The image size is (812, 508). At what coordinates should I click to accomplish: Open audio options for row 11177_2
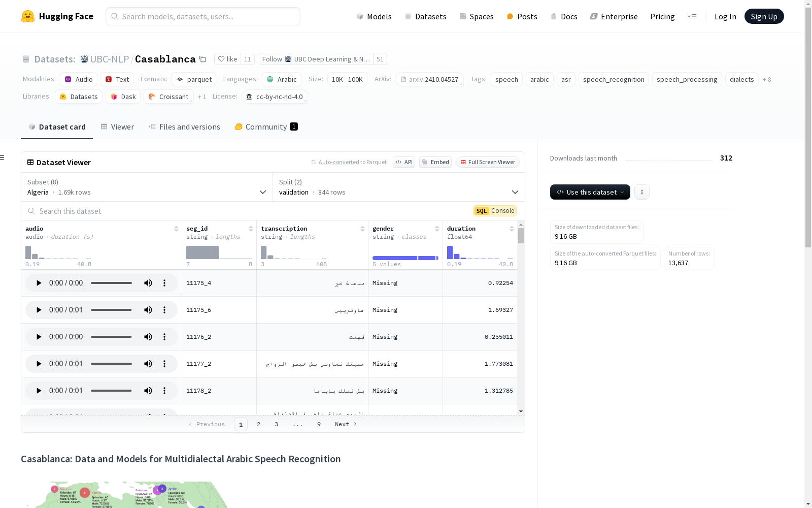pyautogui.click(x=164, y=364)
